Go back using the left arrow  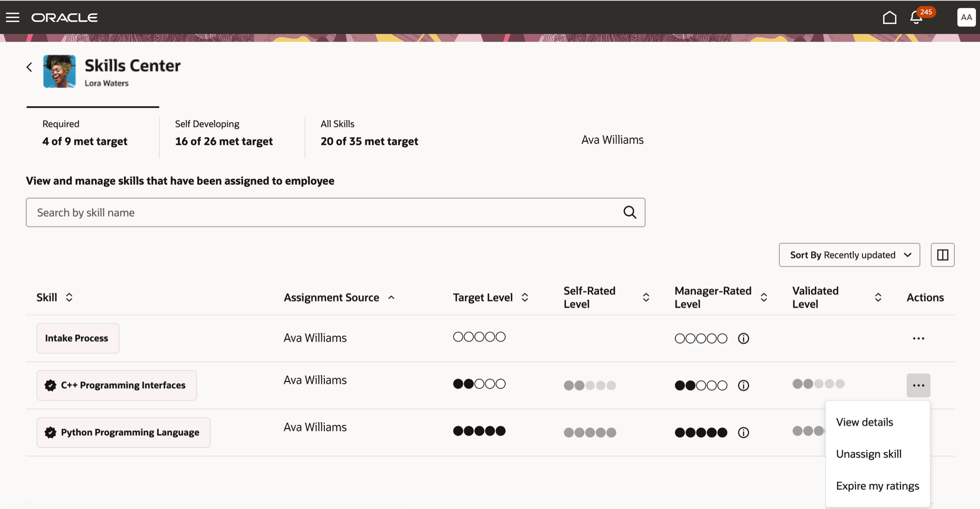29,67
